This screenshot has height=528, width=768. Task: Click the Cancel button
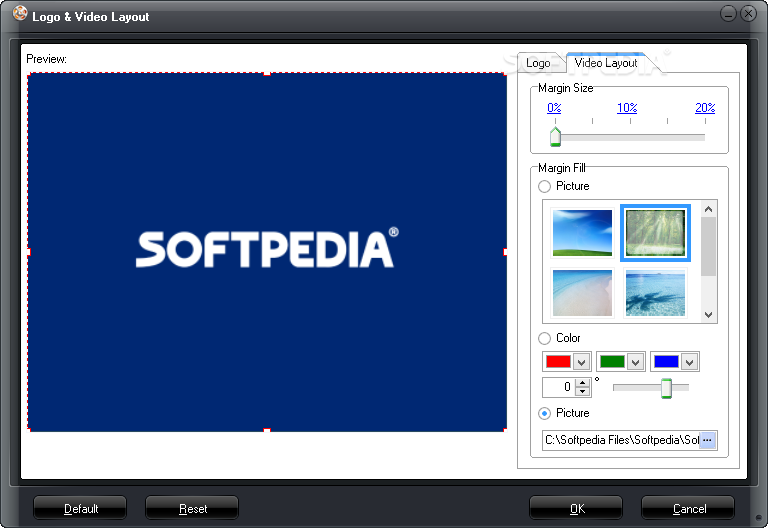tap(688, 508)
